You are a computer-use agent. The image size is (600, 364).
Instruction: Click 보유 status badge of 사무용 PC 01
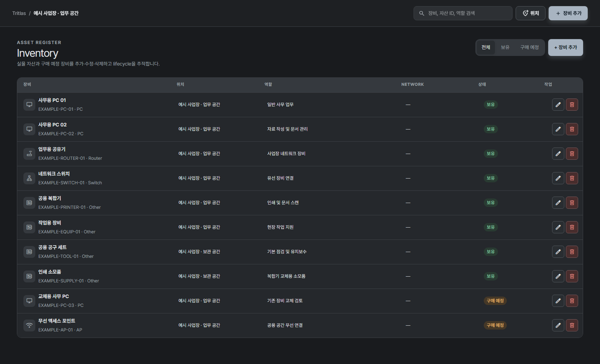(491, 105)
